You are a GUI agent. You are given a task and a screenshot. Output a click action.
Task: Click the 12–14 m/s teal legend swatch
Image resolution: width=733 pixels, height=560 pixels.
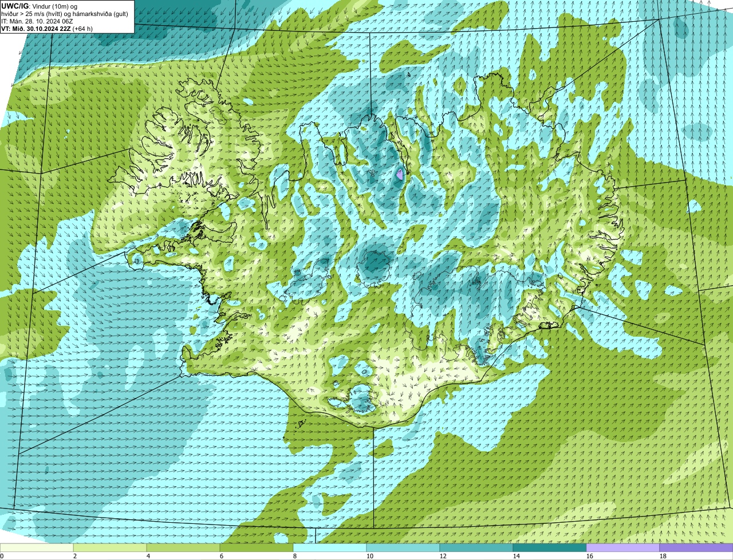(x=476, y=548)
